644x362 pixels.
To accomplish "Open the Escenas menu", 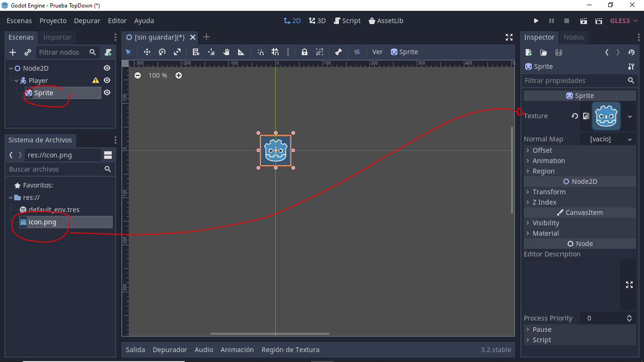I will (19, 21).
